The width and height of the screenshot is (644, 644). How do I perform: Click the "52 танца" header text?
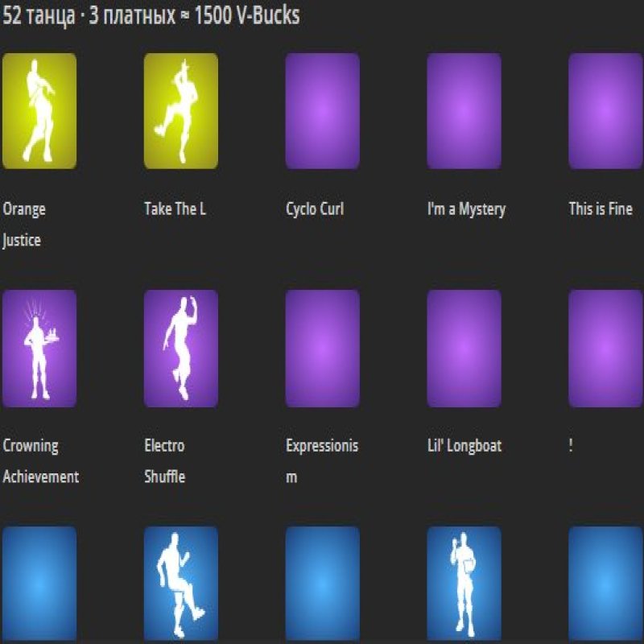point(39,16)
